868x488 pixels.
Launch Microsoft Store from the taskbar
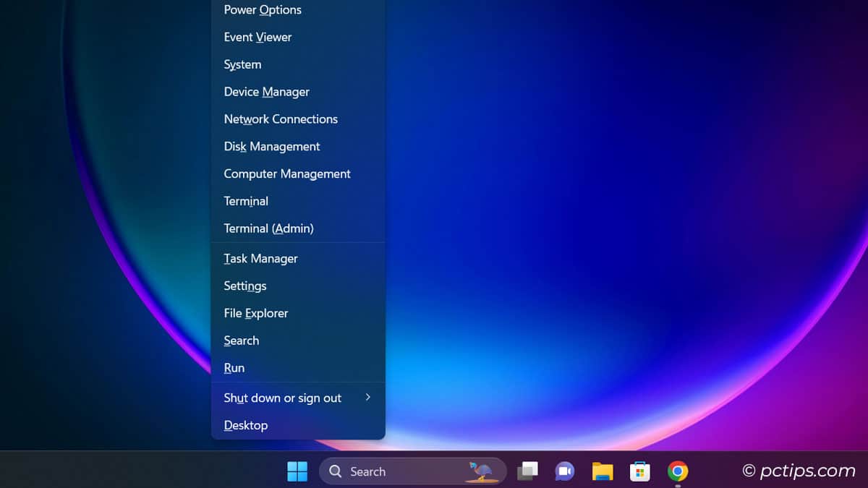click(640, 471)
